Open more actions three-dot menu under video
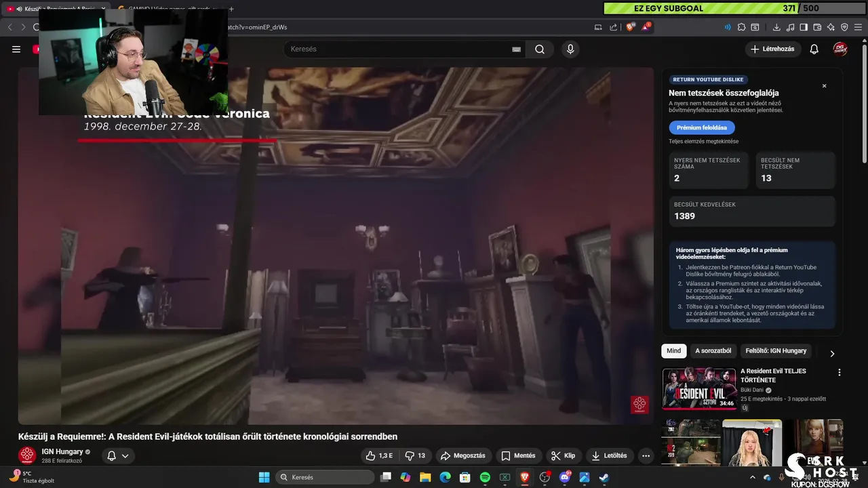This screenshot has width=868, height=488. click(x=646, y=455)
